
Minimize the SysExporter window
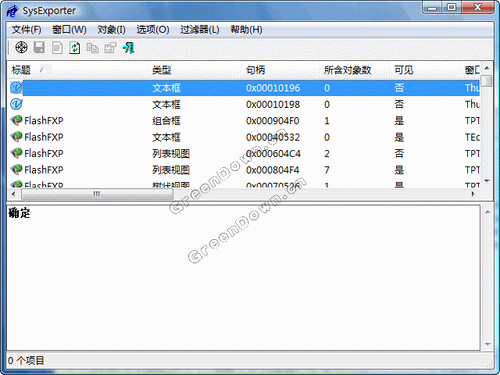coord(432,7)
